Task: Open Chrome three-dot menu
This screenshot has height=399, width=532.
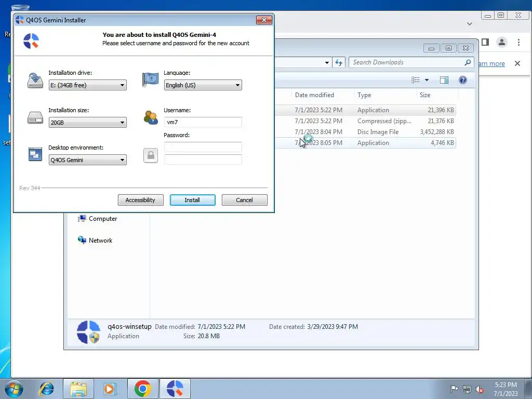Action: 519,42
